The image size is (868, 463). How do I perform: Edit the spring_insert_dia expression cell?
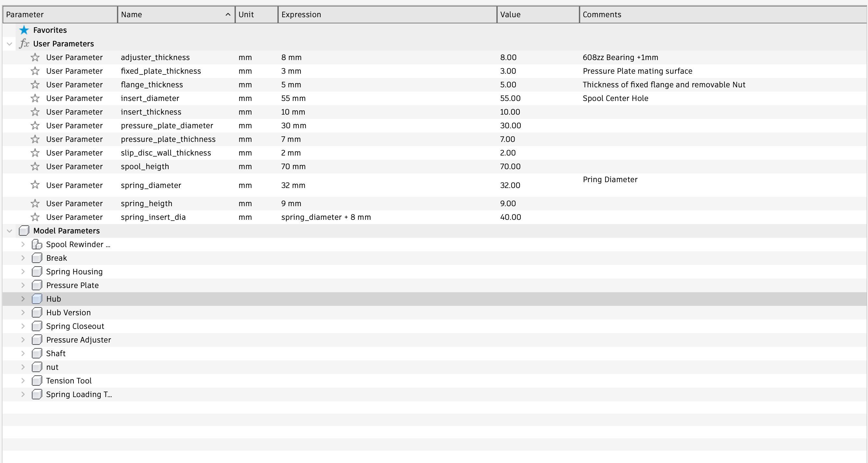tap(388, 217)
